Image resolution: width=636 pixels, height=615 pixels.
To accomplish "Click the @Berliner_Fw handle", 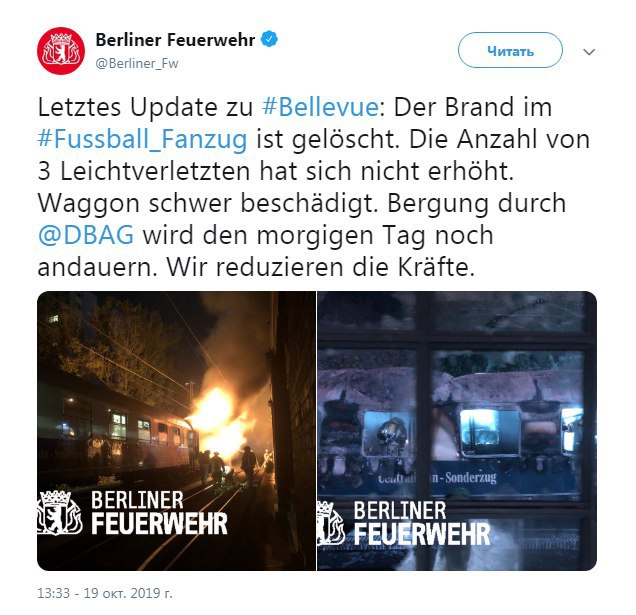I will tap(137, 63).
